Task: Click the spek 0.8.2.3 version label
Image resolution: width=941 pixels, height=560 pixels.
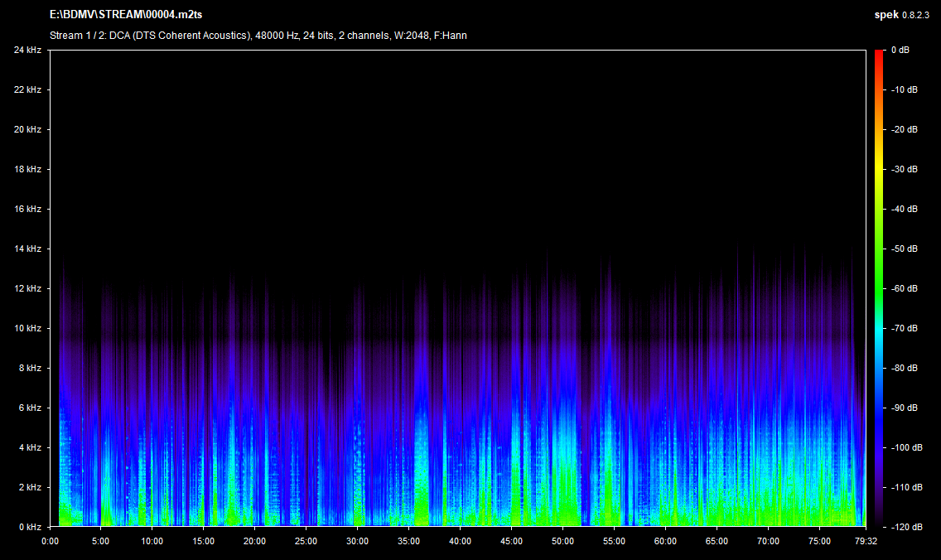Action: click(904, 15)
